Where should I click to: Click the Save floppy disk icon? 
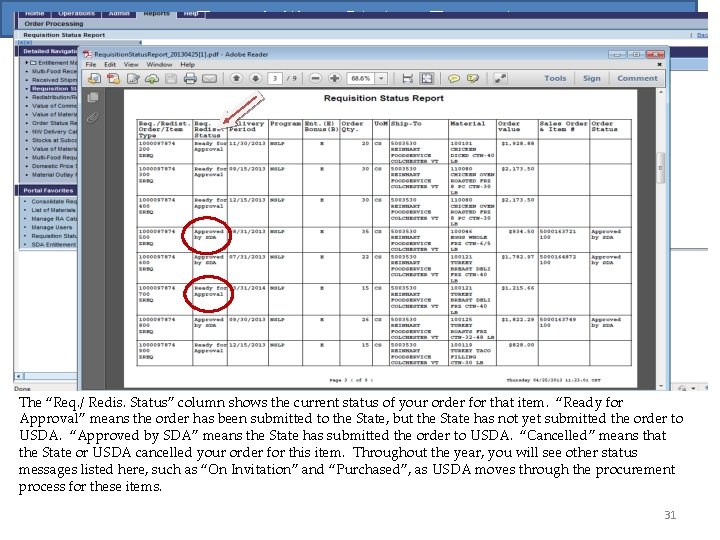click(x=171, y=79)
